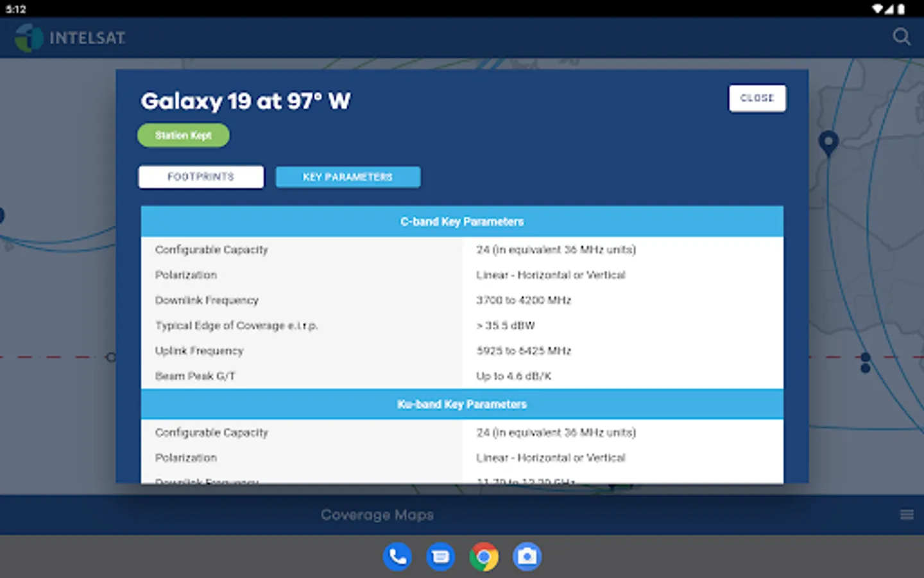Open the search magnifier icon
The width and height of the screenshot is (924, 578).
[x=902, y=37]
